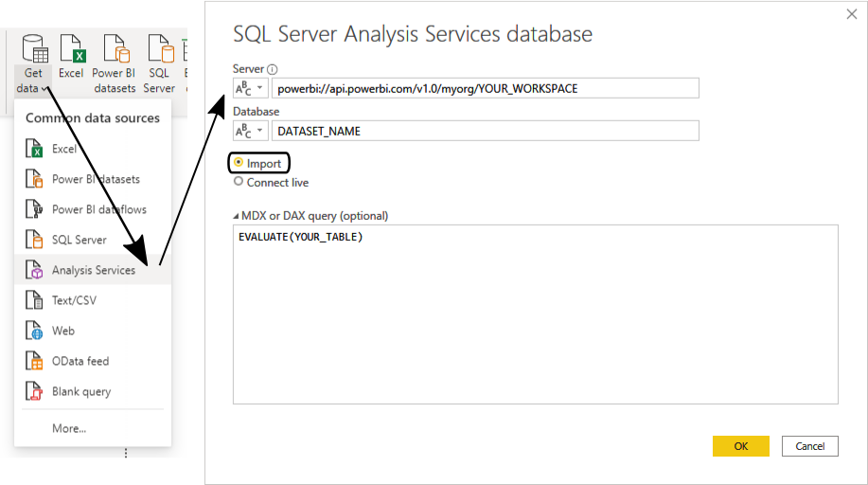Select SQL Server in the menu list
Screen dimensions: 868x485
[93, 240]
